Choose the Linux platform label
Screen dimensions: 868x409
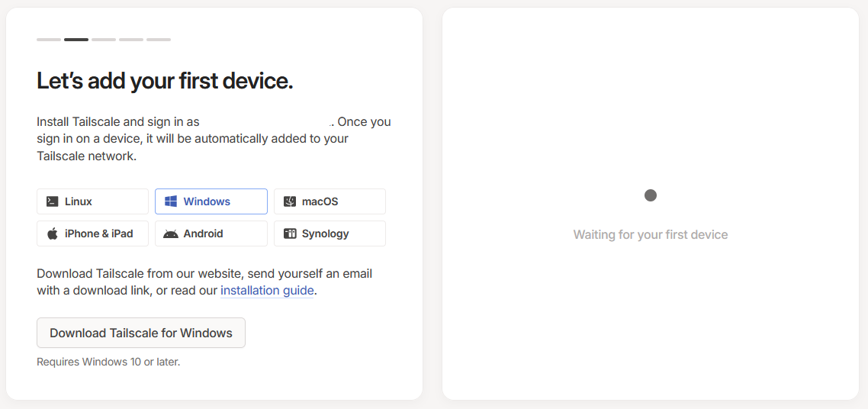(79, 201)
